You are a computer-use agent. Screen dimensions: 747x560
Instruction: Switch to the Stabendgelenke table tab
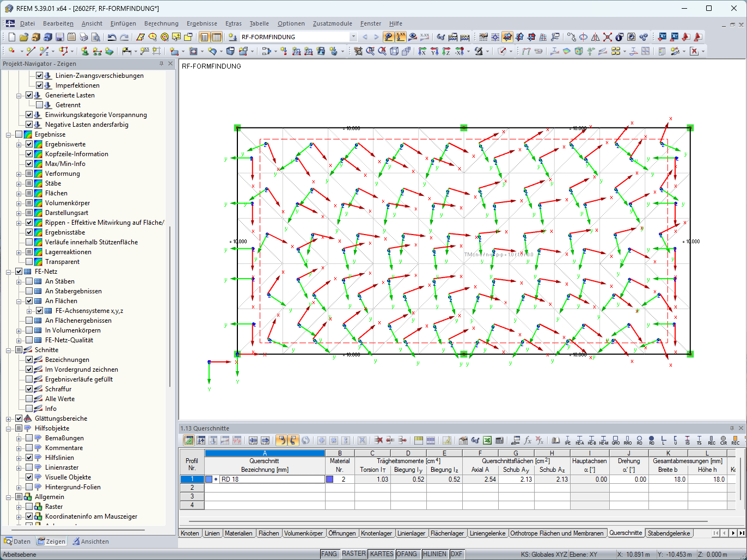point(669,533)
